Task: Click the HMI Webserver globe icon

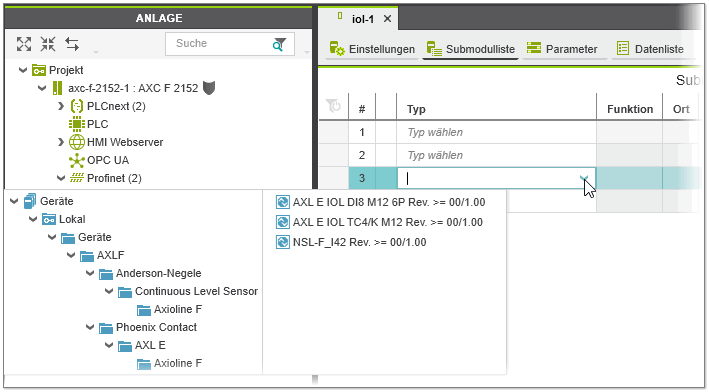Action: [76, 142]
